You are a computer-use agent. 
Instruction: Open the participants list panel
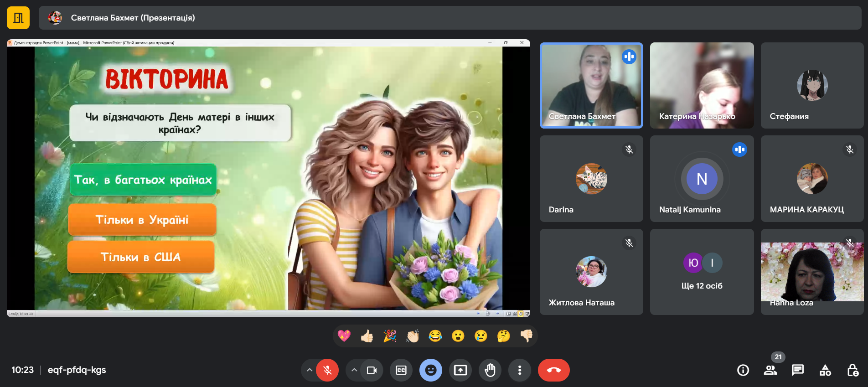[770, 370]
